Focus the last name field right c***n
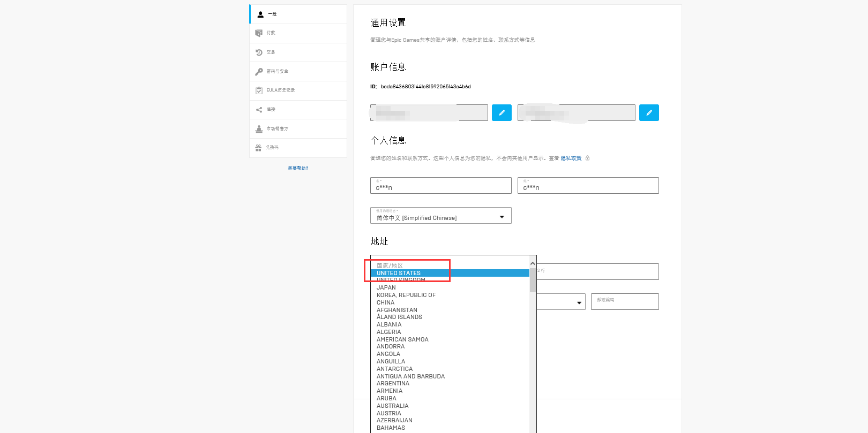 coord(588,186)
